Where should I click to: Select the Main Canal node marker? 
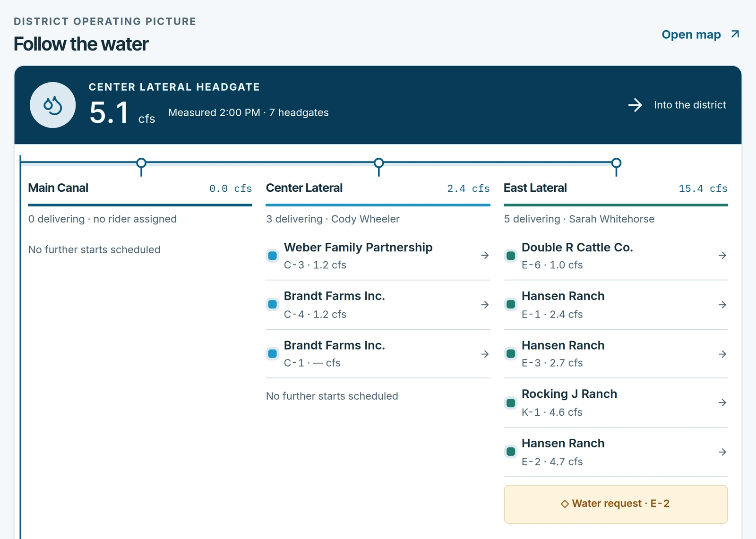coord(141,163)
